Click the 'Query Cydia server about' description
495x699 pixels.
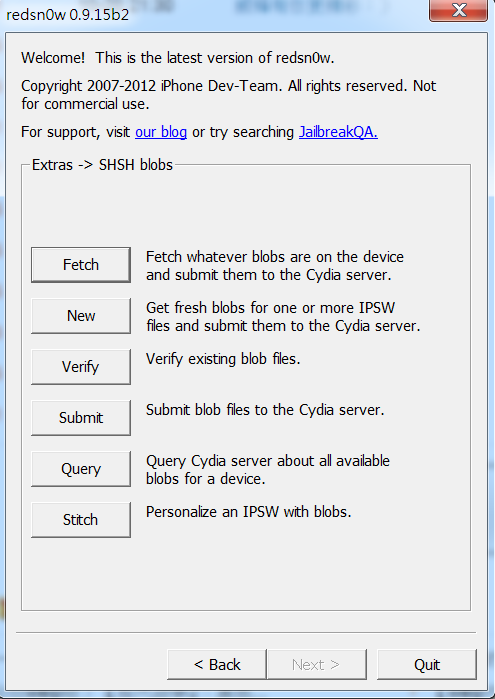click(268, 470)
